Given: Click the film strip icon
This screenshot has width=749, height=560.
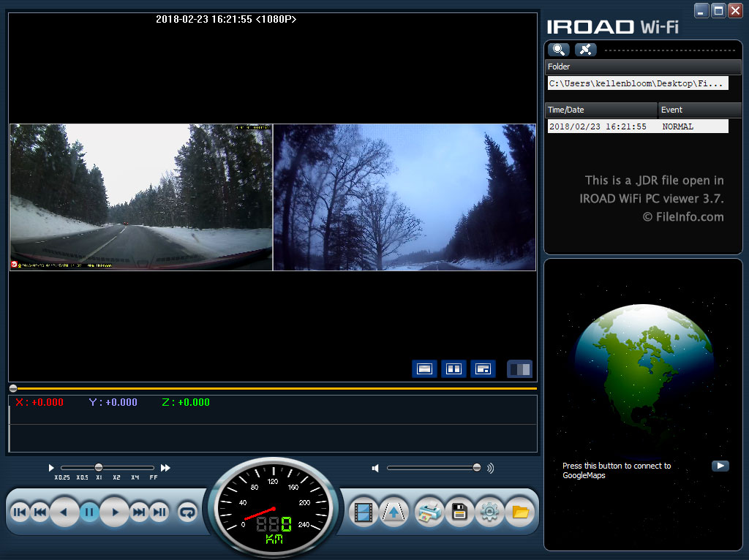Looking at the screenshot, I should (363, 512).
